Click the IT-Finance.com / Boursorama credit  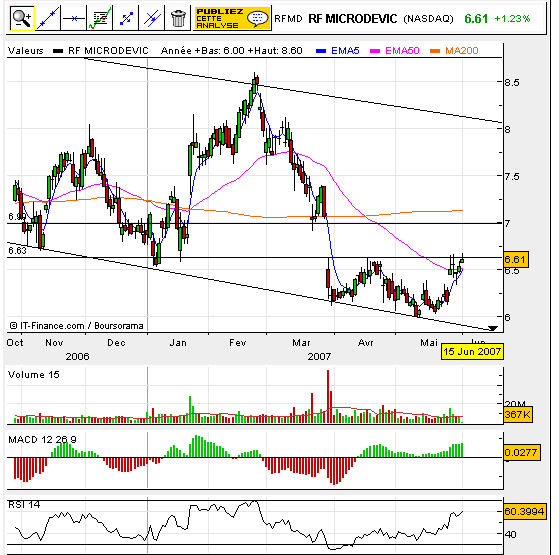pos(76,325)
